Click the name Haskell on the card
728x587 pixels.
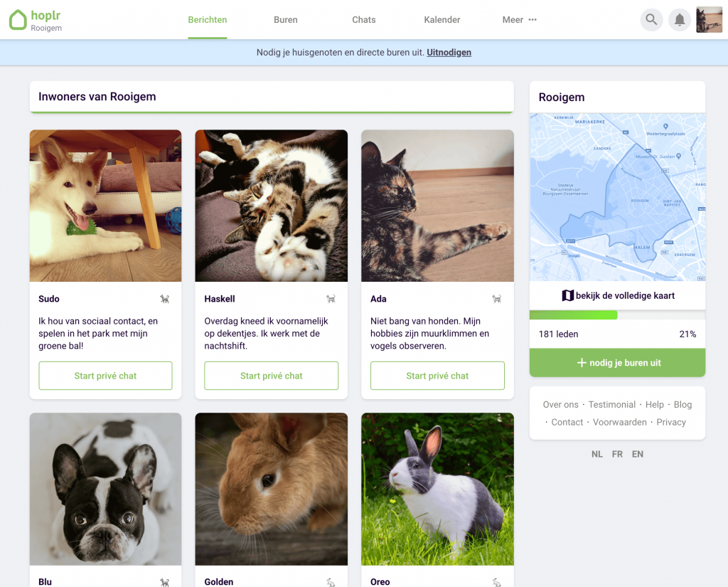tap(220, 299)
